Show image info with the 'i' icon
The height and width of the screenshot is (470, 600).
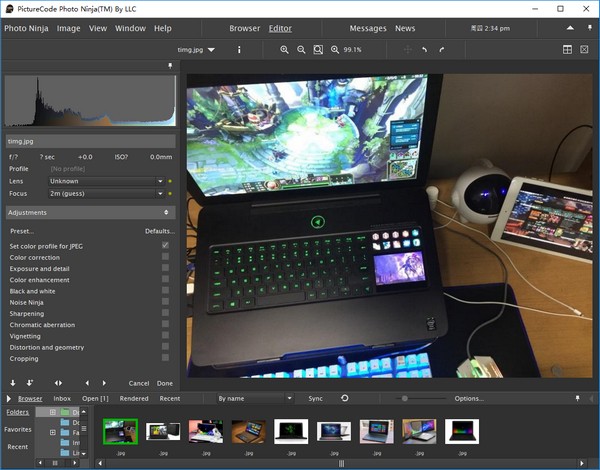tap(238, 49)
